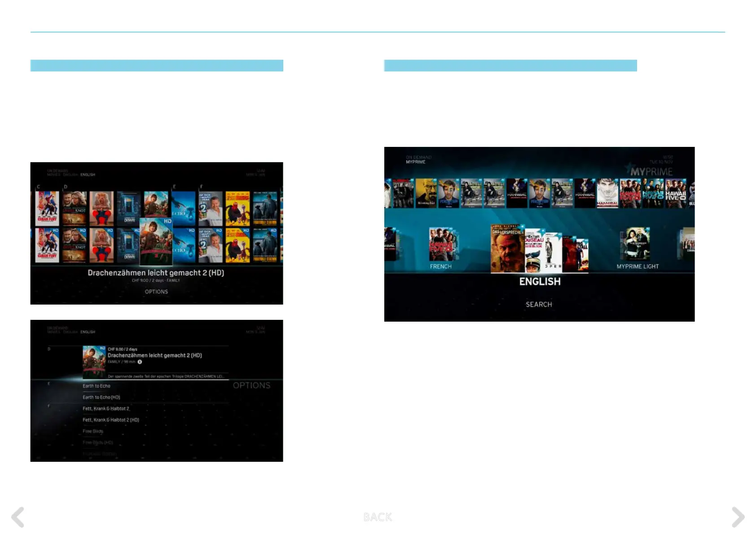756x535 pixels.
Task: Choose SEARCH on the MyPrime screen
Action: (539, 305)
